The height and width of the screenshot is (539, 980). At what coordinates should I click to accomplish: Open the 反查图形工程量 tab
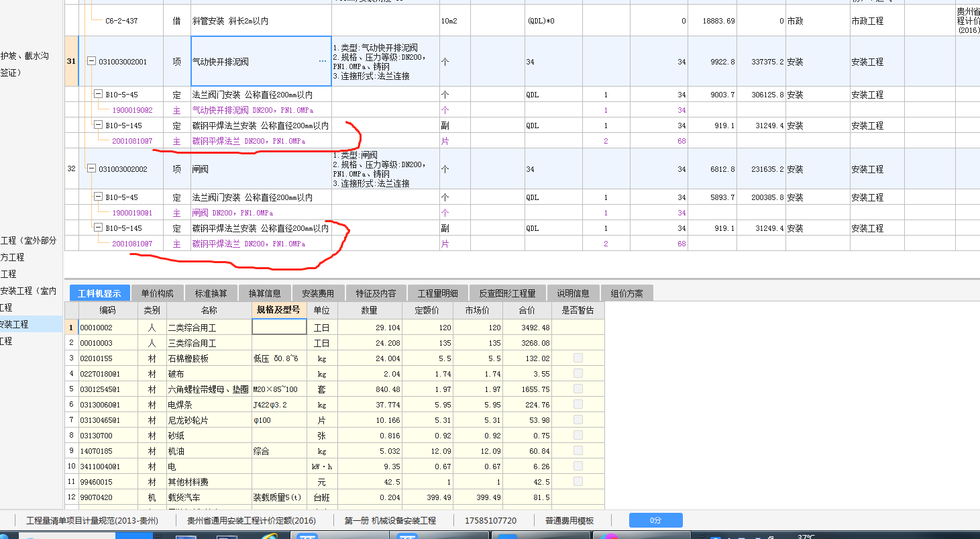[x=507, y=293]
